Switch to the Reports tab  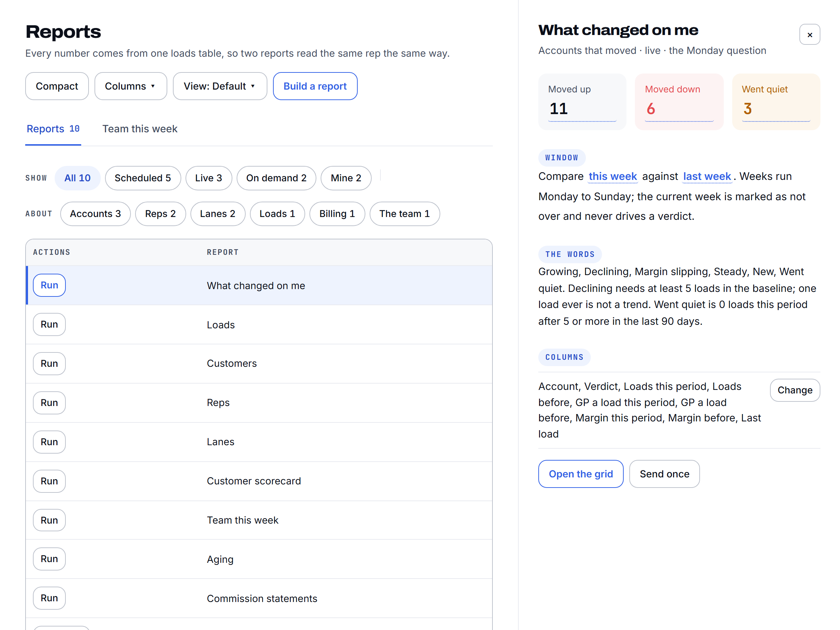pos(53,129)
